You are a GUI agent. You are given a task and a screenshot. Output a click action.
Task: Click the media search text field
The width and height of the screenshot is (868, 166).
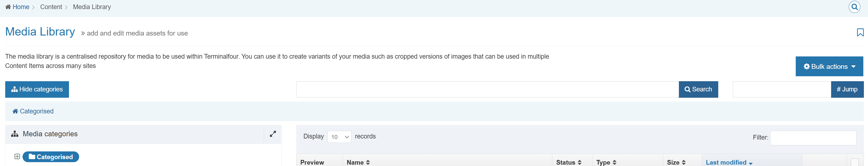[x=487, y=89]
